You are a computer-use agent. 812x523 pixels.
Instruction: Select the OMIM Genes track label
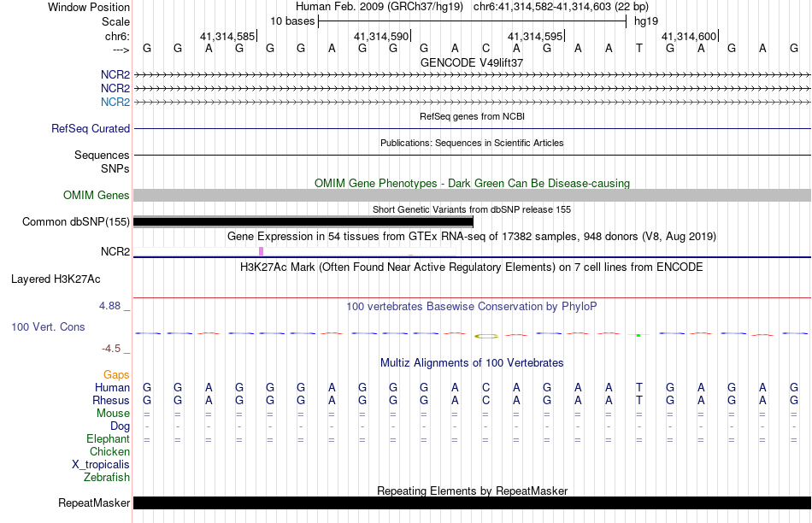pos(97,195)
